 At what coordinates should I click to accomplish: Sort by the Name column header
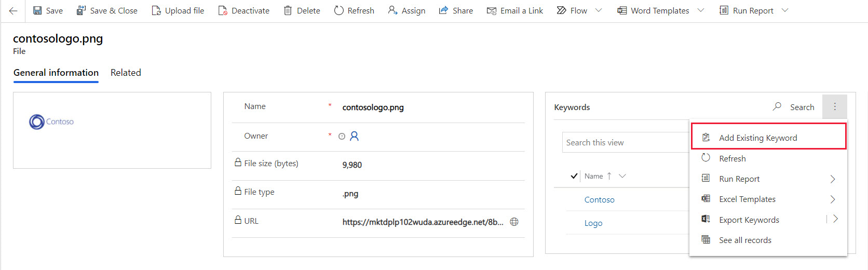point(593,176)
